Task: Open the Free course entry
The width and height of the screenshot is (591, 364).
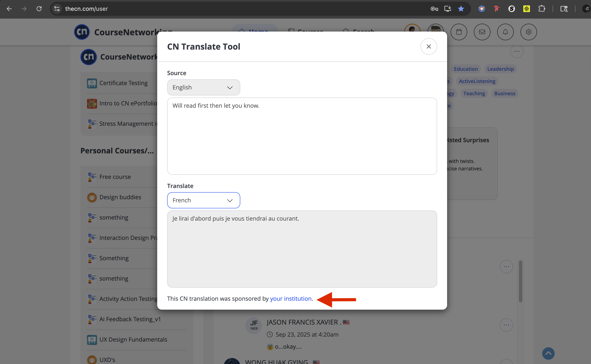Action: coord(115,177)
